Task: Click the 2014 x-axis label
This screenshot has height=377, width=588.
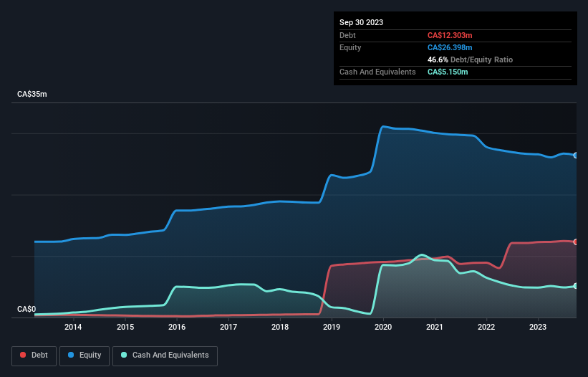Action: click(73, 327)
